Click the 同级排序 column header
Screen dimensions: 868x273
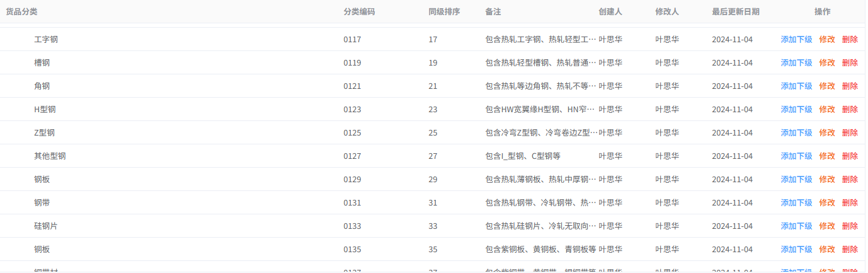click(x=444, y=11)
